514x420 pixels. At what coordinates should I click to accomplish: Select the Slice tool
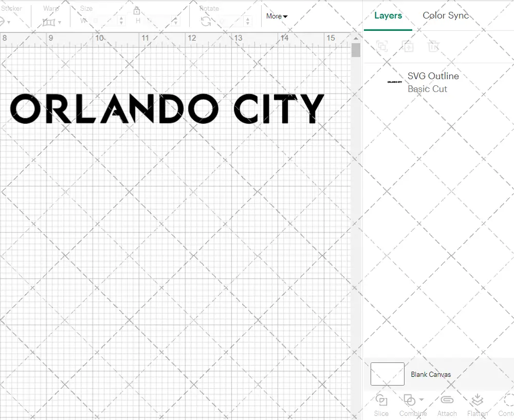click(x=381, y=405)
